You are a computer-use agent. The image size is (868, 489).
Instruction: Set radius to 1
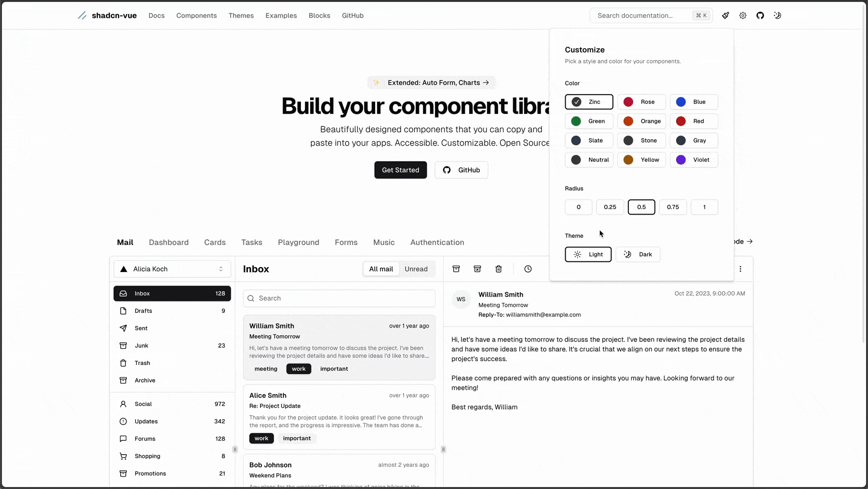point(705,207)
